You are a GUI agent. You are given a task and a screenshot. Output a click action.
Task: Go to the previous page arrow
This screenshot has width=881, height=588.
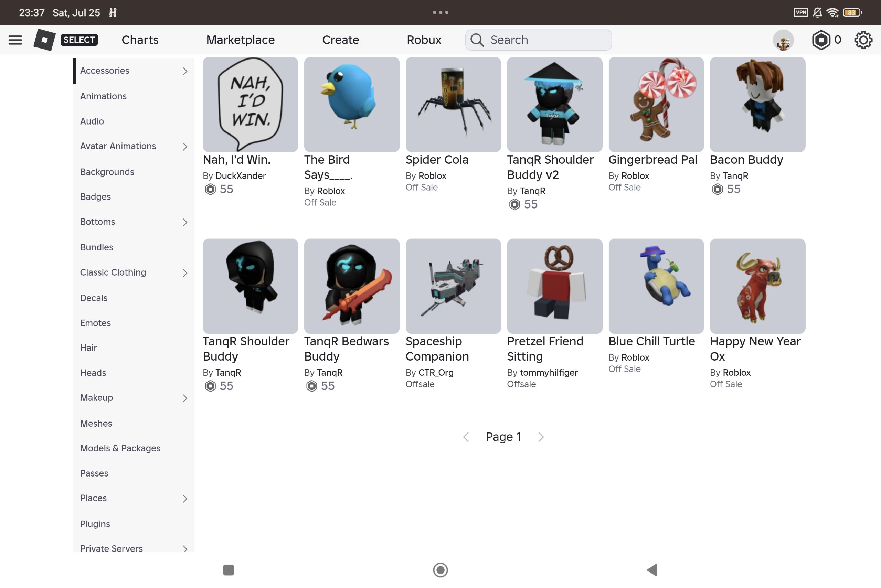click(466, 437)
